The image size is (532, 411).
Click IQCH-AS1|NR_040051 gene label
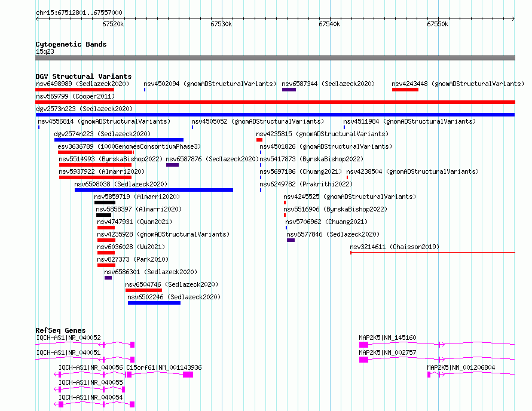(69, 352)
